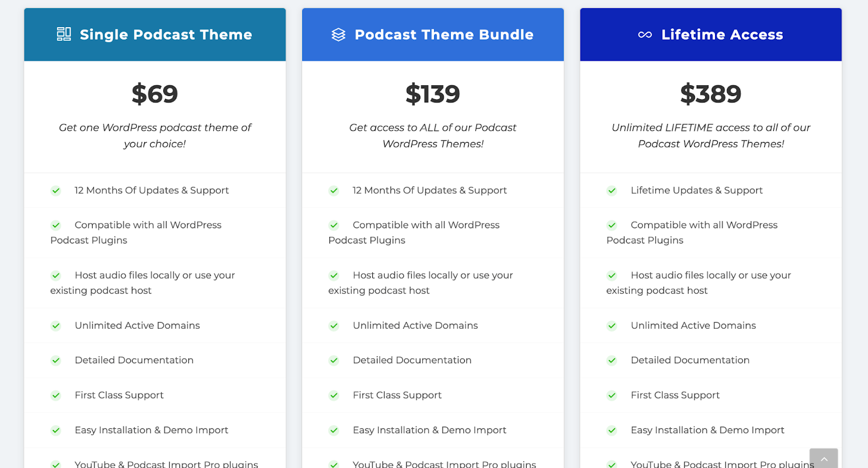868x468 pixels.
Task: Click the $139 price
Action: pos(433,94)
